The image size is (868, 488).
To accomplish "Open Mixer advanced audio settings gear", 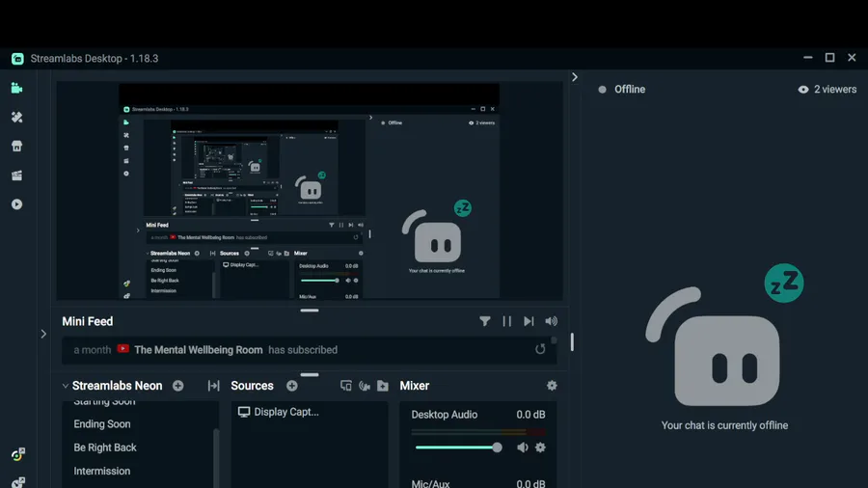I will pyautogui.click(x=552, y=386).
